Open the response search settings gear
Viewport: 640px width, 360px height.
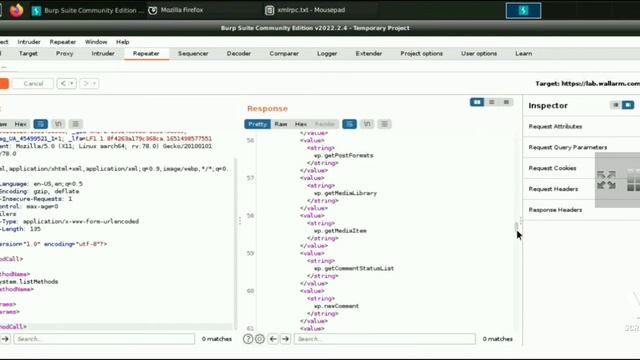pos(260,339)
